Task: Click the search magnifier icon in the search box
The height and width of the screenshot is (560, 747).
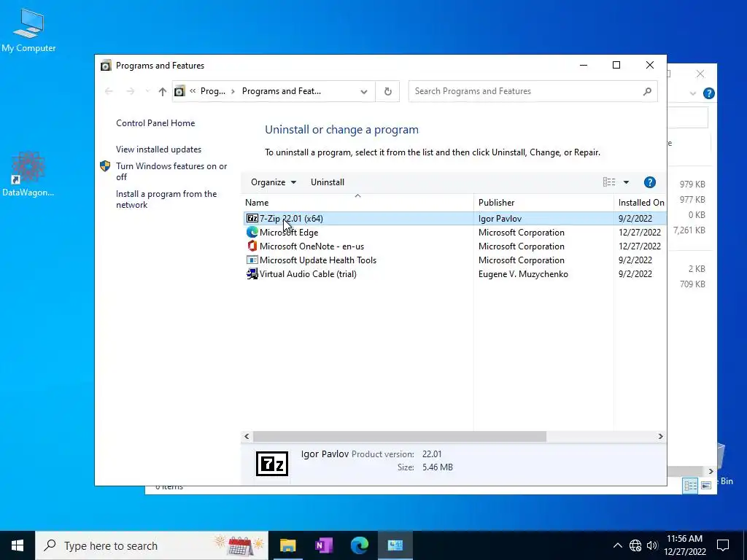Action: [x=647, y=91]
